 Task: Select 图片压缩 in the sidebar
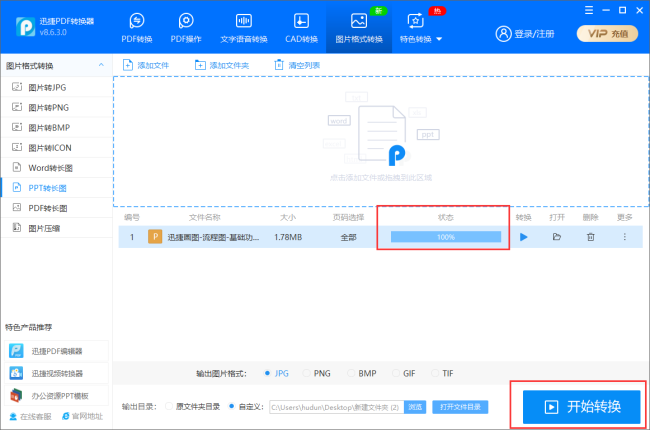[57, 228]
